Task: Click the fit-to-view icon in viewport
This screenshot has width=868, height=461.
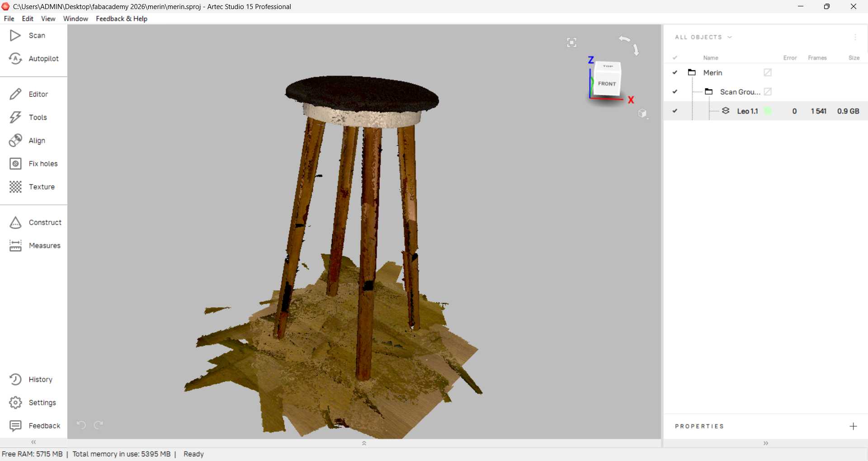Action: pos(572,42)
